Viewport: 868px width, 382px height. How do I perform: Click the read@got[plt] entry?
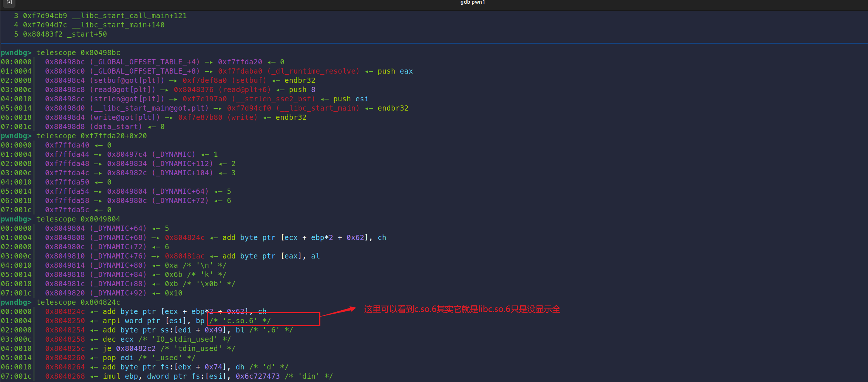(123, 89)
